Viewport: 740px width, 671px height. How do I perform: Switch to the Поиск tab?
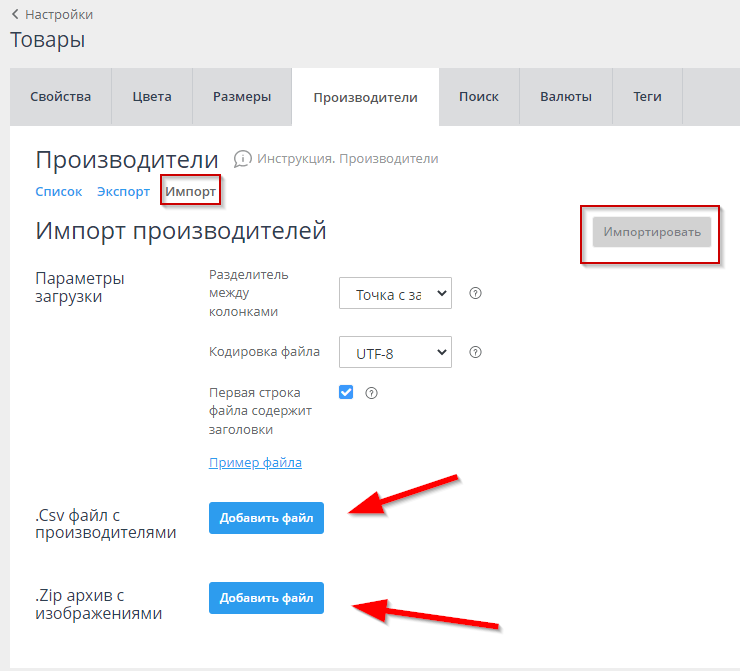tap(478, 97)
